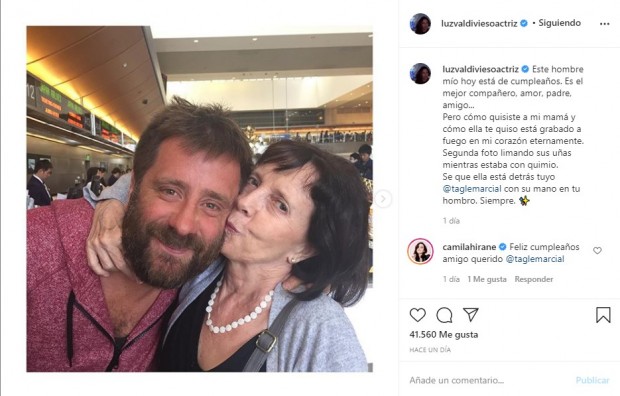620x396 pixels.
Task: Toggle the Siguiendo follow status
Action: [x=560, y=23]
